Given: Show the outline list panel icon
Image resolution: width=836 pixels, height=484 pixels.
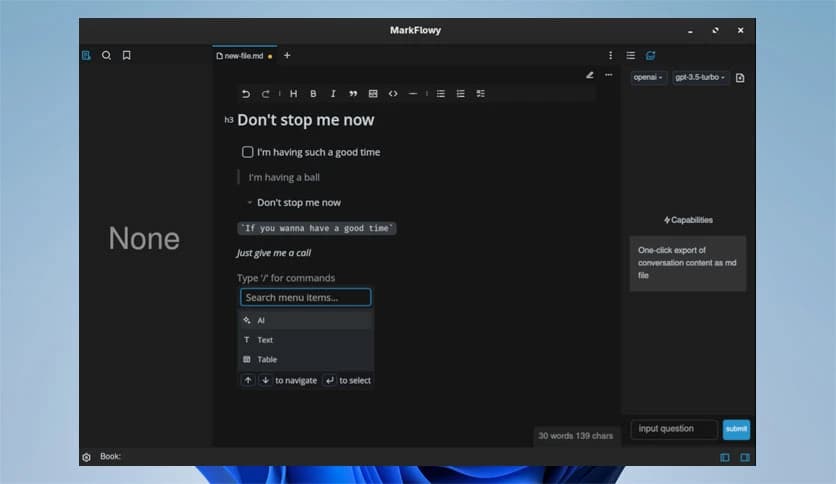Looking at the screenshot, I should click(631, 55).
